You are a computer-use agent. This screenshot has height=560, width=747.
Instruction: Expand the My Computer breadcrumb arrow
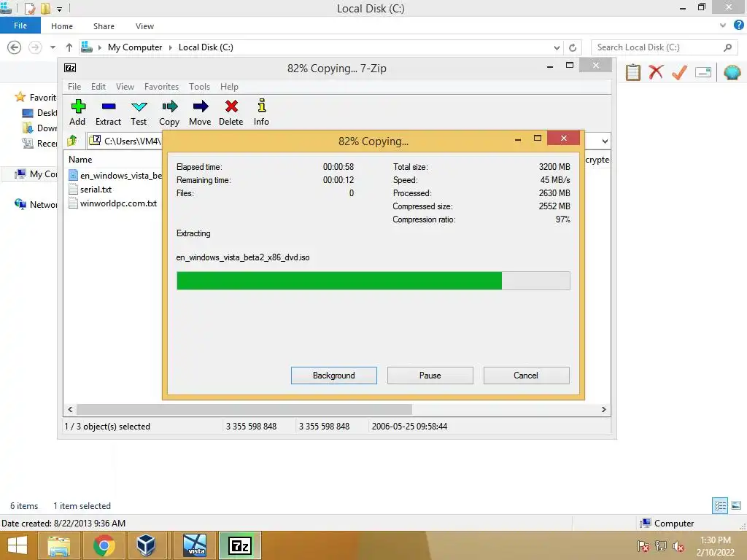[x=170, y=47]
